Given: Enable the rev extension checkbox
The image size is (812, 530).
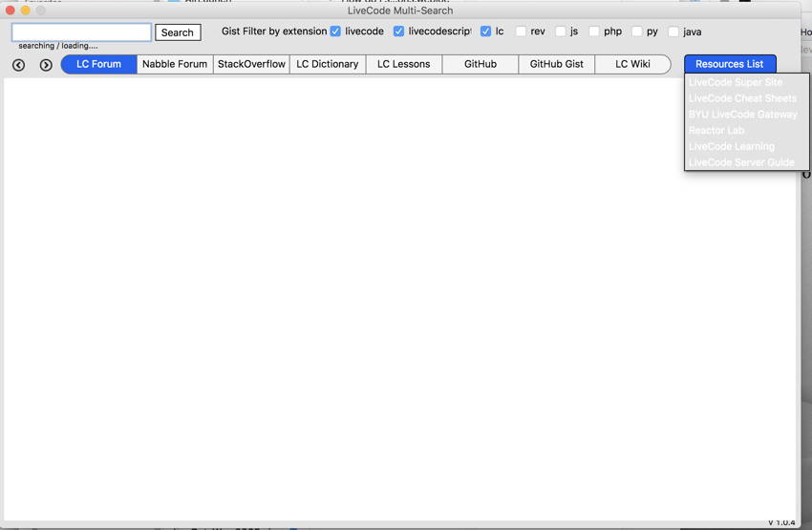Looking at the screenshot, I should coord(521,32).
